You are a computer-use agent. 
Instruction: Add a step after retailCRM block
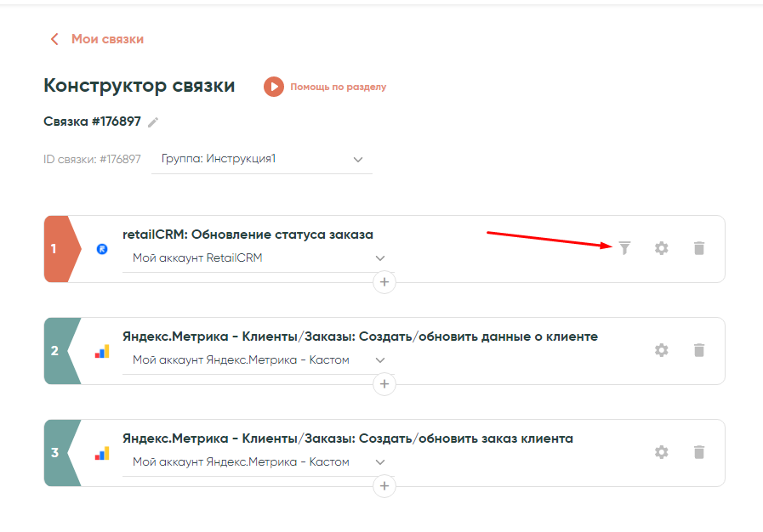click(x=384, y=281)
